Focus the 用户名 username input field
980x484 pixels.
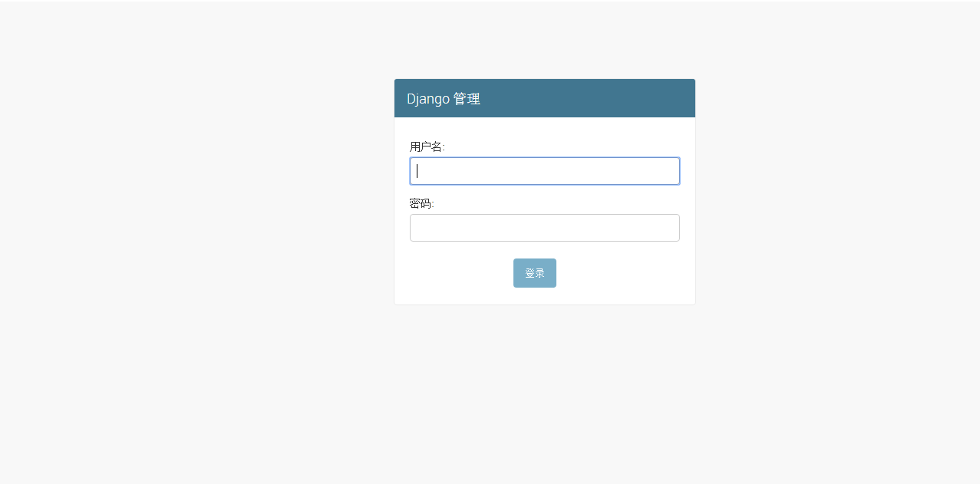click(545, 171)
